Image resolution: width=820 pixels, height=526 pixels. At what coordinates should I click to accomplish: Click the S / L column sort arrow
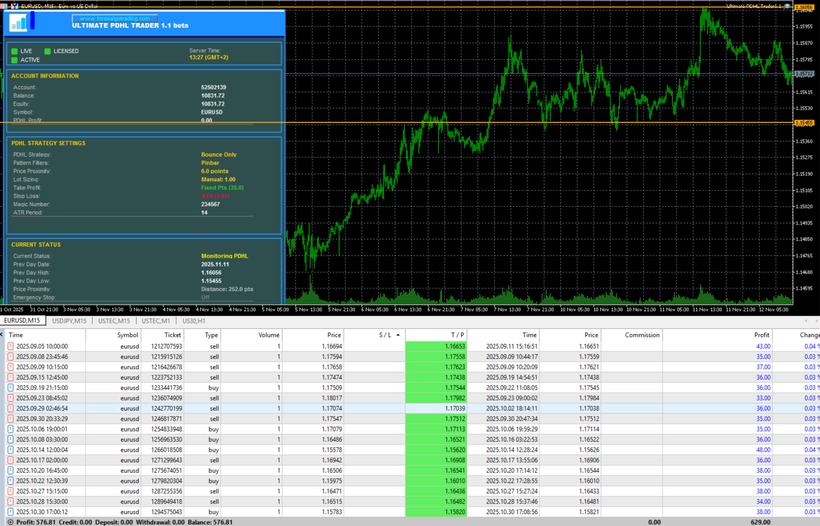point(398,335)
